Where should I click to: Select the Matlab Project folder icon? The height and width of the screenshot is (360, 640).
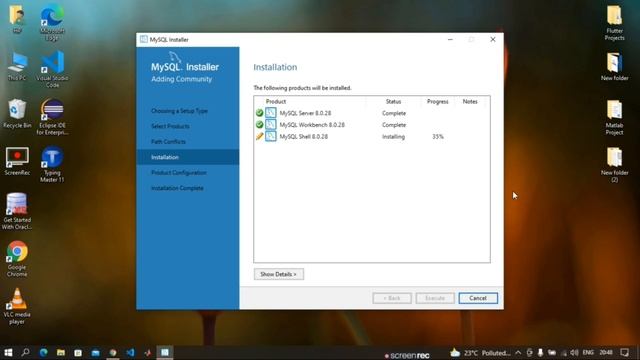[614, 117]
